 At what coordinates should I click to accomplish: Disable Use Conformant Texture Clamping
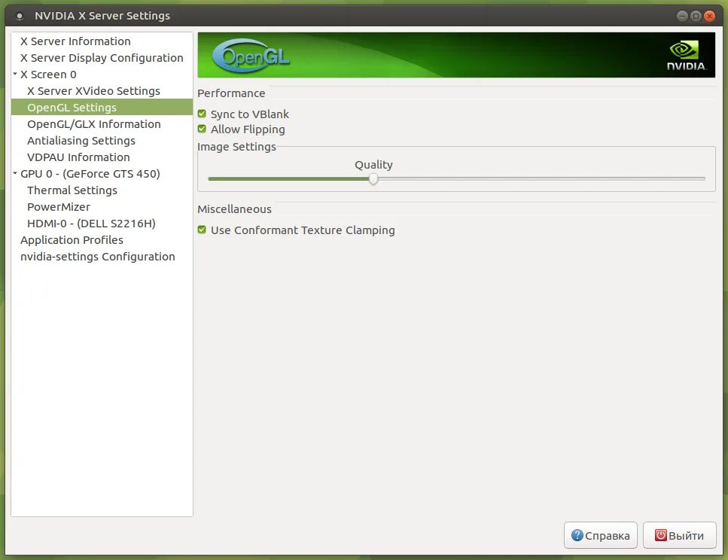202,230
